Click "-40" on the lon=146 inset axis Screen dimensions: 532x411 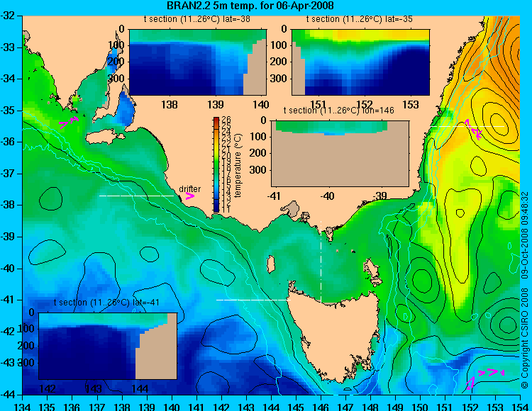coord(328,196)
